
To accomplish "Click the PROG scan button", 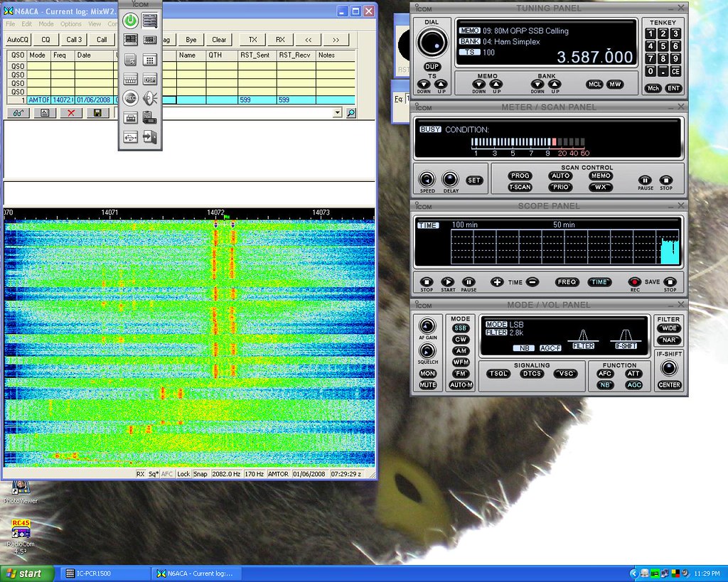I will 520,176.
